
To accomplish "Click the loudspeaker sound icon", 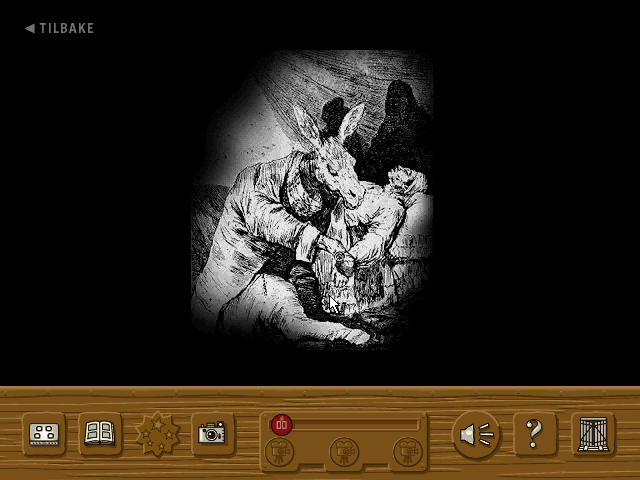I will [476, 434].
